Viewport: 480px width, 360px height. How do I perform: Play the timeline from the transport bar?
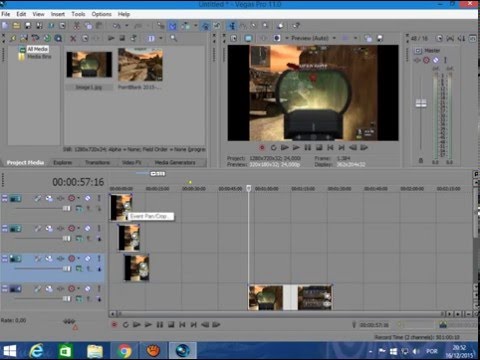[148, 324]
